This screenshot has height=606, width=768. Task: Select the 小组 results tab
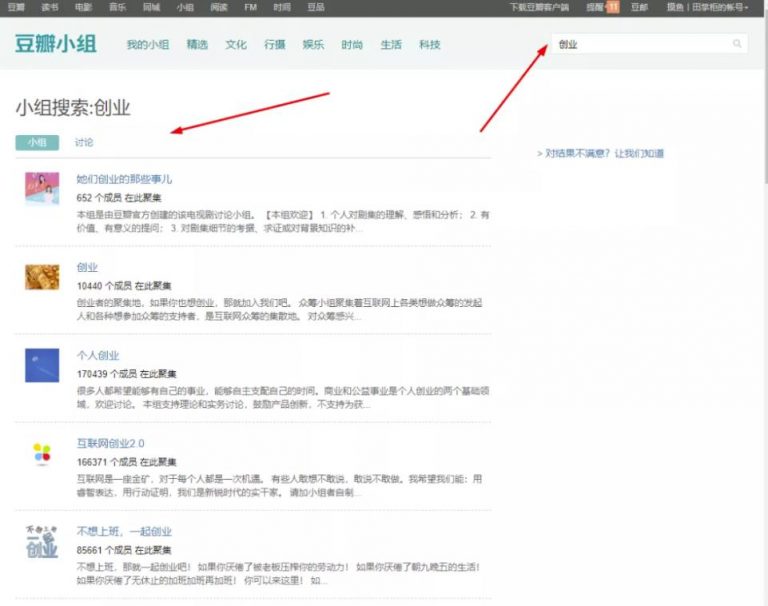(x=37, y=143)
